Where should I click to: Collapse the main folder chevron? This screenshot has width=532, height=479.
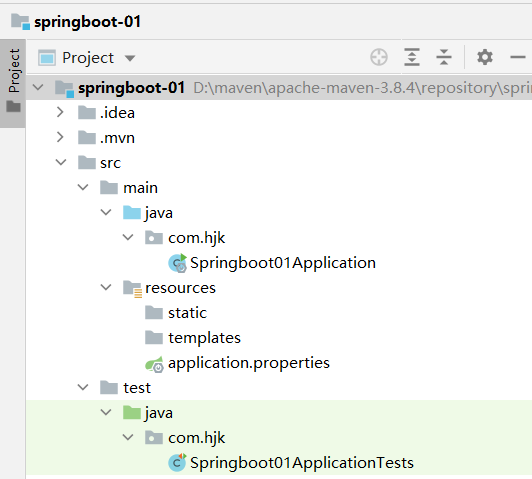(x=83, y=187)
